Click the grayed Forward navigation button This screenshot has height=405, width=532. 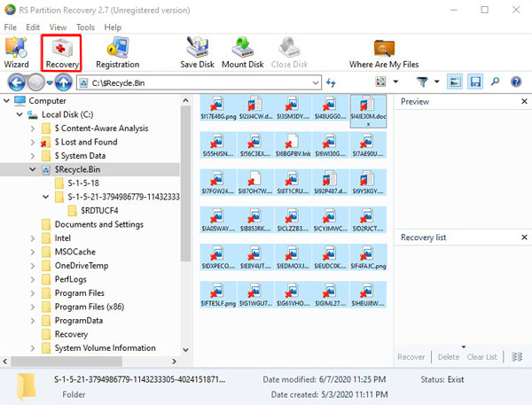pos(35,82)
